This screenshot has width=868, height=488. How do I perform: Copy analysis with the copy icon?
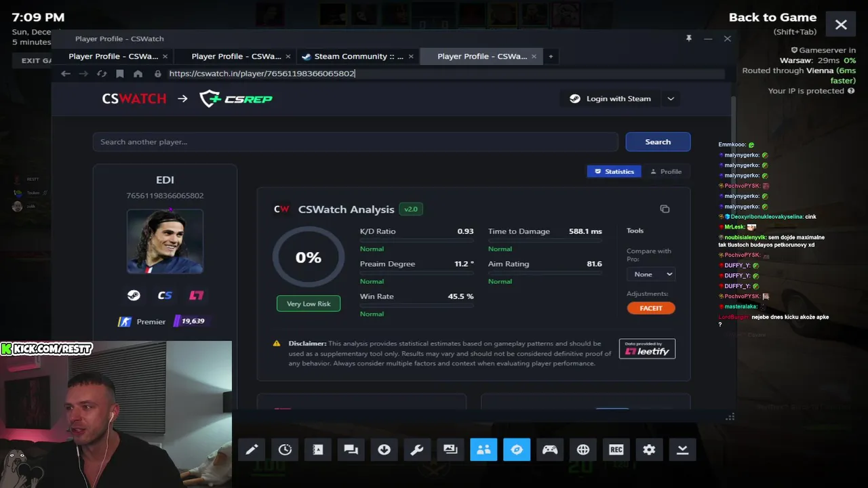665,209
